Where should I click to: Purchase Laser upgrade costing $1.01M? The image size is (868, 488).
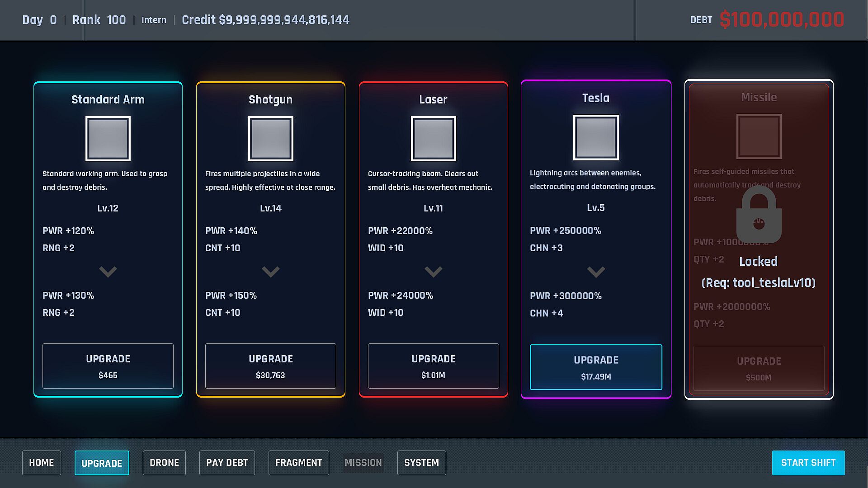[433, 366]
